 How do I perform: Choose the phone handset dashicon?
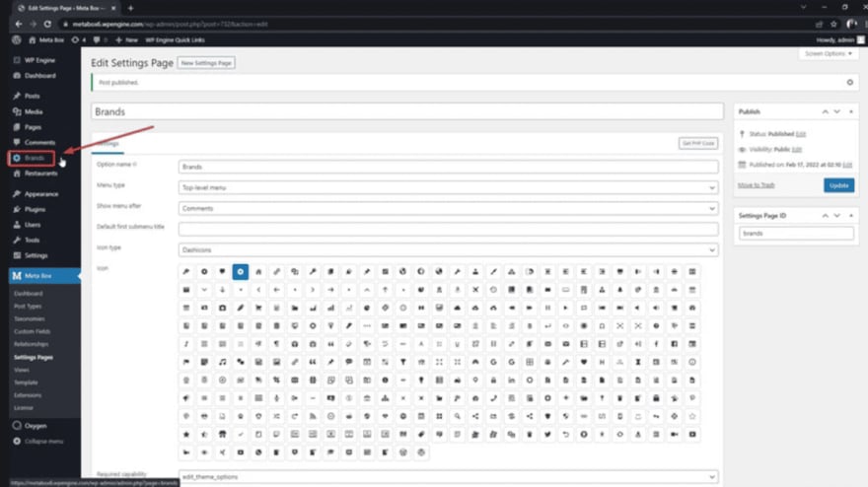(x=493, y=398)
